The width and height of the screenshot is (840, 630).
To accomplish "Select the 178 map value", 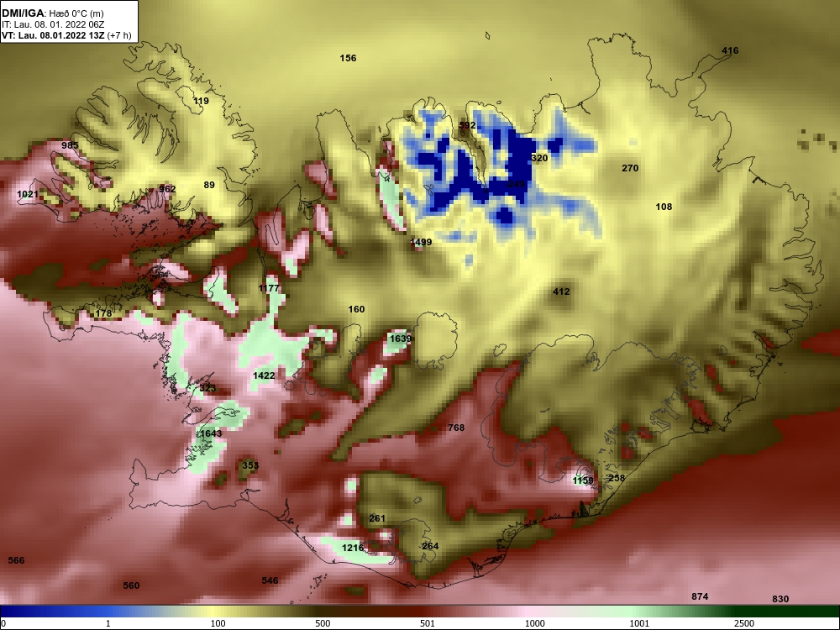I will click(103, 314).
